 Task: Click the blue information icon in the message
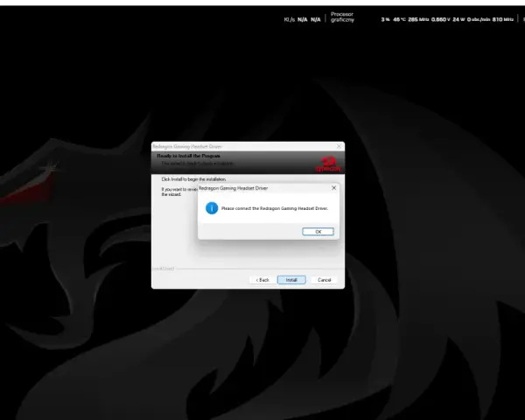[x=212, y=208]
